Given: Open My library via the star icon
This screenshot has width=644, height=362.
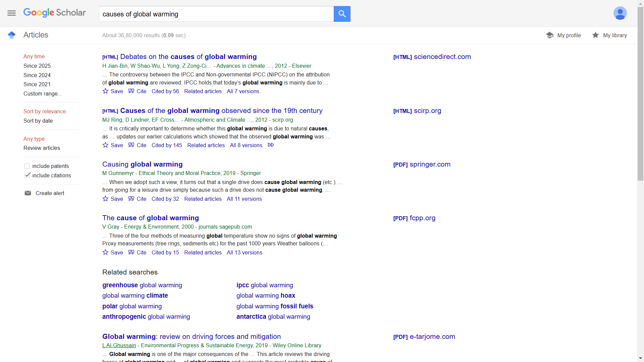Looking at the screenshot, I should click(596, 35).
